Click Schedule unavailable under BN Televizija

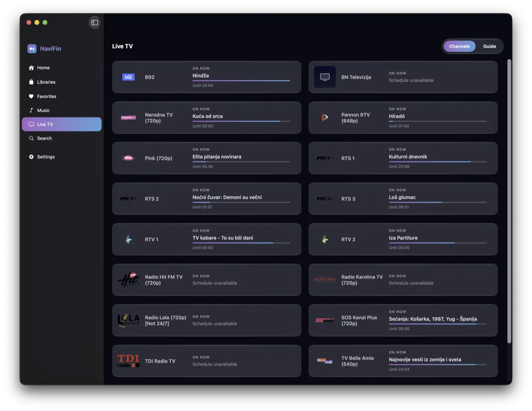tap(411, 81)
